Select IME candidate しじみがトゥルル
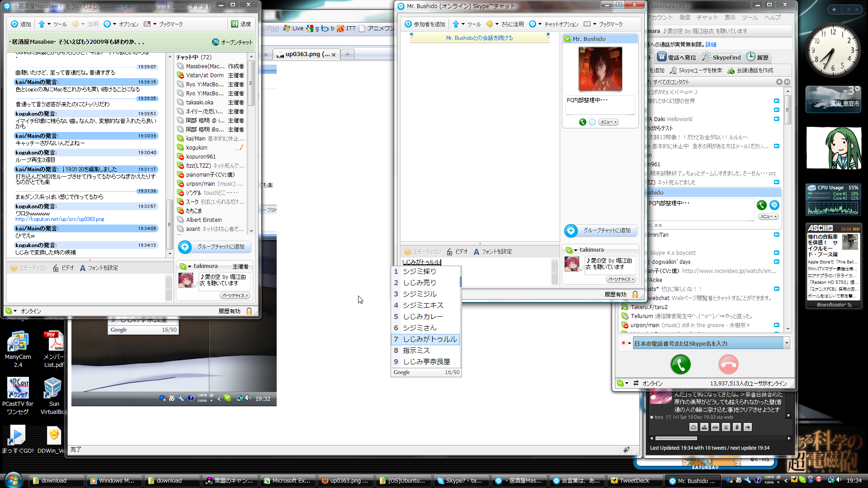The width and height of the screenshot is (868, 488). (426, 339)
